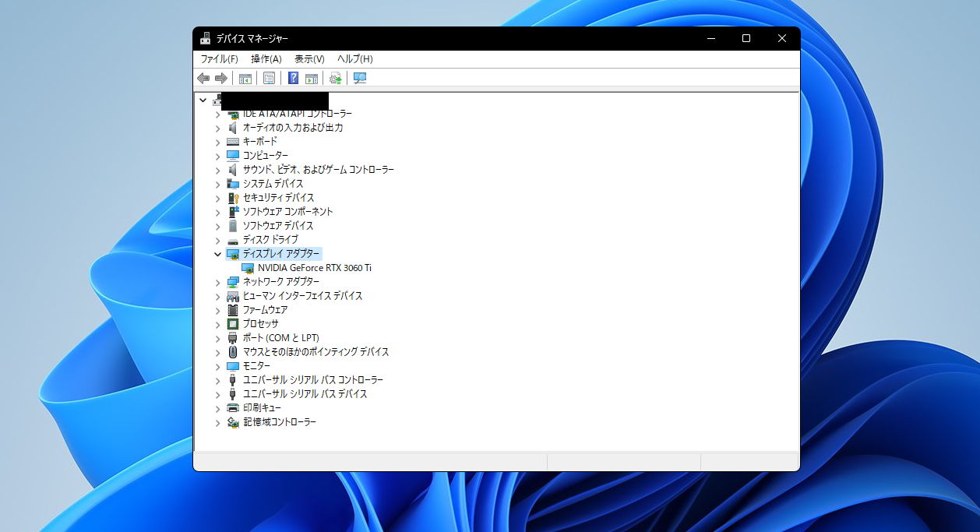Image resolution: width=980 pixels, height=532 pixels.
Task: Open the ファイル(F) menu
Action: [x=220, y=59]
